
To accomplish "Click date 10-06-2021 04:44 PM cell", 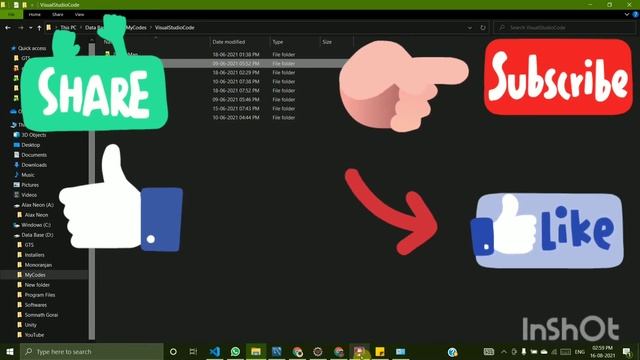I will tap(236, 118).
